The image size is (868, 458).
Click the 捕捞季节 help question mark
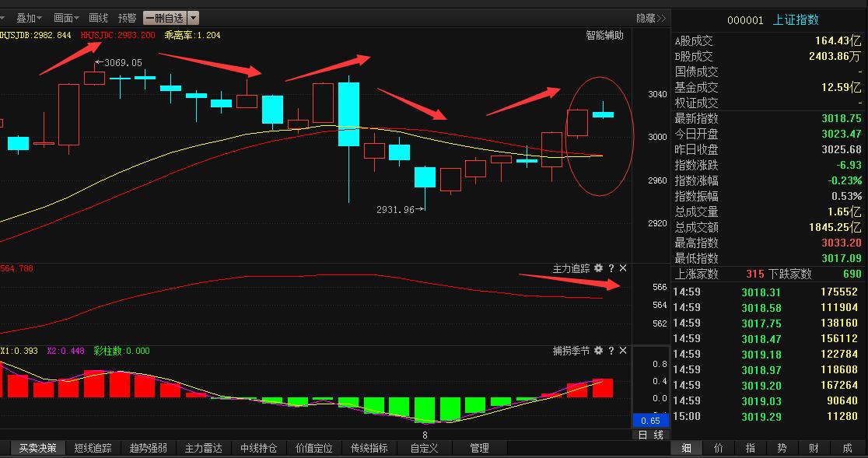(x=611, y=351)
